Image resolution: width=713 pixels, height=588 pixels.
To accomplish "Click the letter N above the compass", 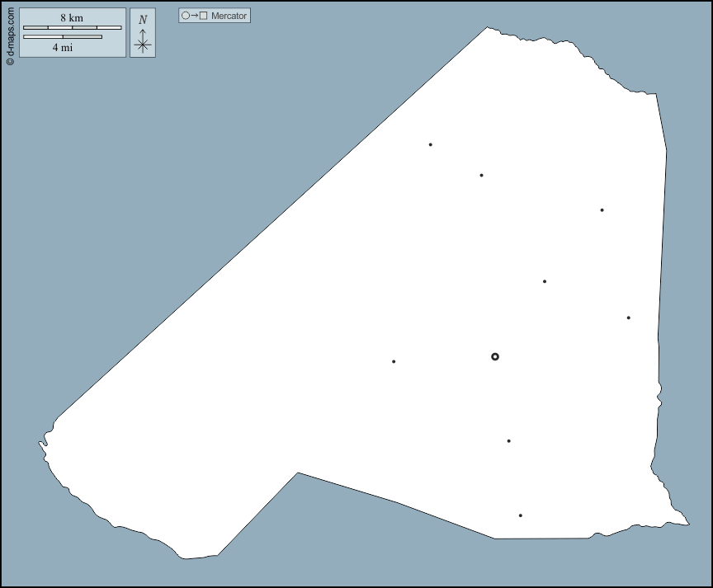I will (x=143, y=20).
